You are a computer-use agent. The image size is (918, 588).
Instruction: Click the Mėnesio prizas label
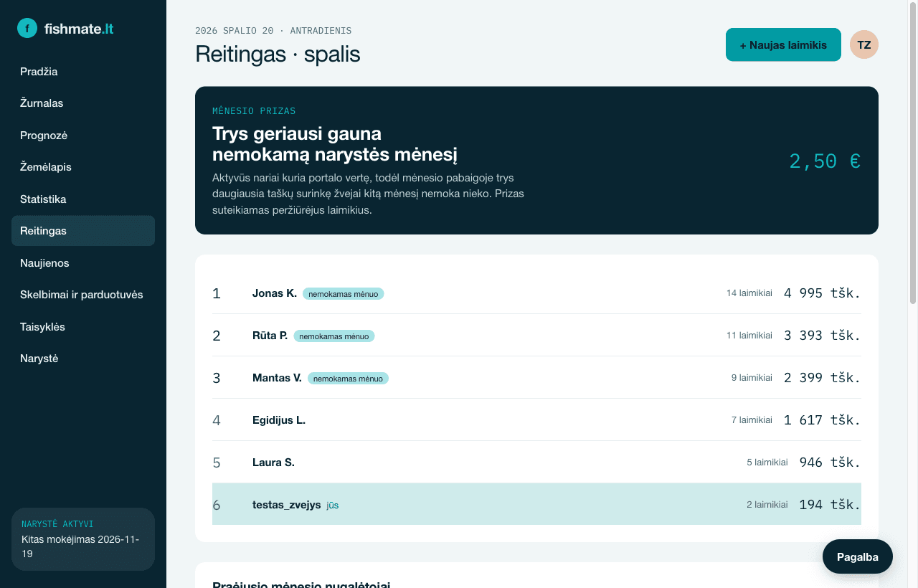pos(254,111)
